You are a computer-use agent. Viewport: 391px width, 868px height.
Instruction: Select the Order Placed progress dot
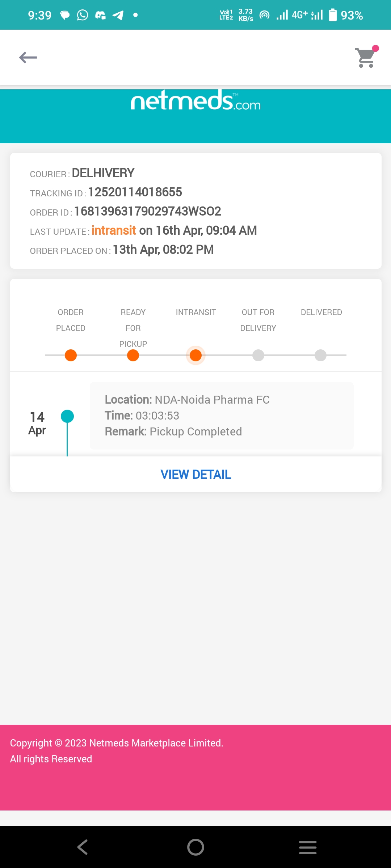coord(71,355)
